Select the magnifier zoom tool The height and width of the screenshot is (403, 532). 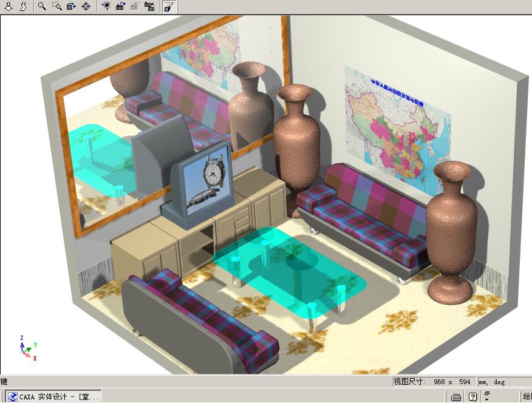click(x=42, y=6)
